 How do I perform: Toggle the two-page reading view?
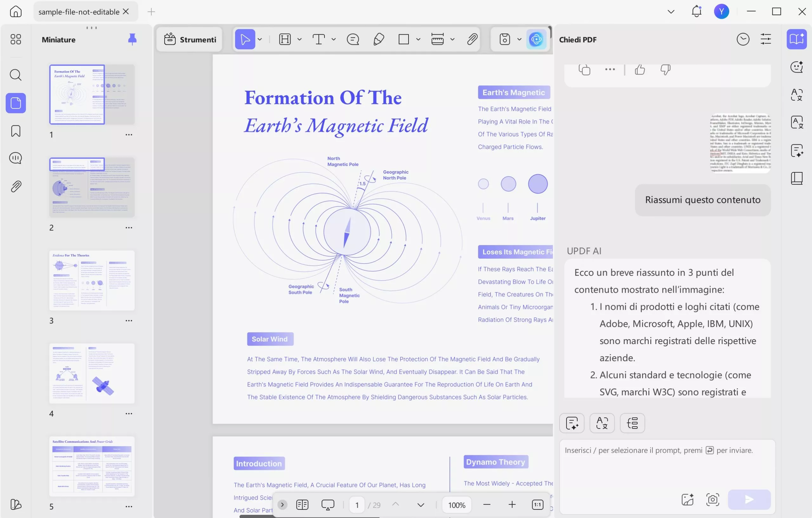click(x=302, y=505)
